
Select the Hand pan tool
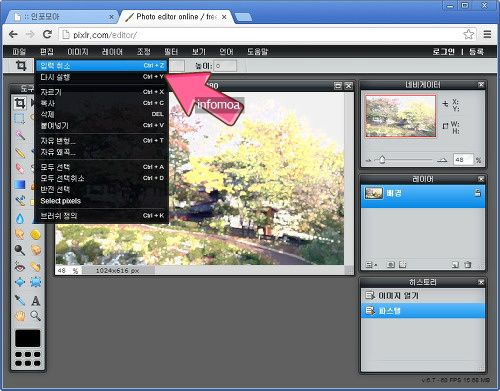click(x=20, y=315)
